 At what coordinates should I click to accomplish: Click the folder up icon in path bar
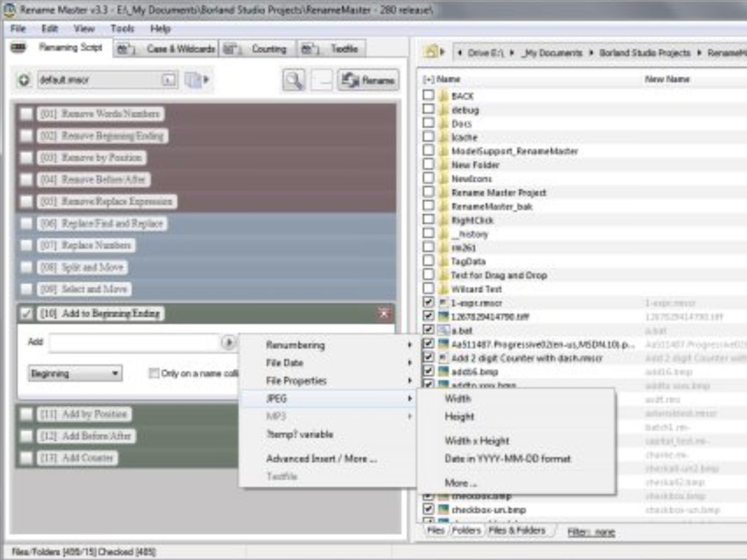430,51
